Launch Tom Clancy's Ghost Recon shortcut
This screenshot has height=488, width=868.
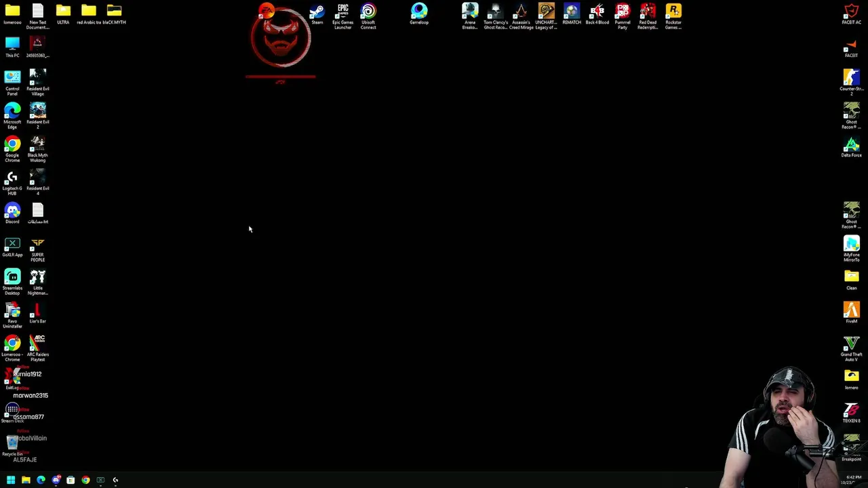pos(496,16)
